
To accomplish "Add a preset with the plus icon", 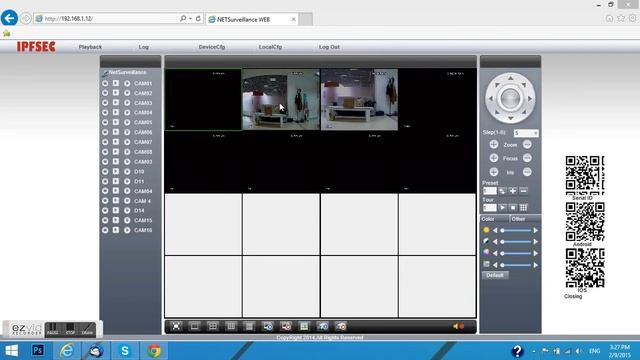I will point(513,191).
